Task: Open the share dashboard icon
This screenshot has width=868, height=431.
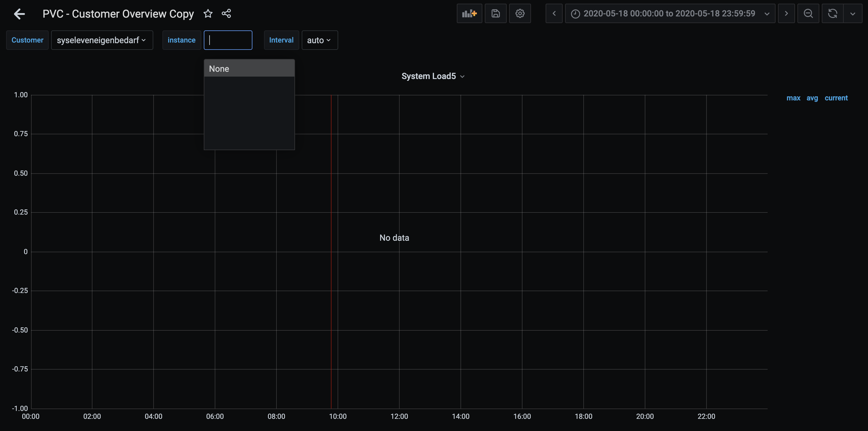Action: (226, 14)
